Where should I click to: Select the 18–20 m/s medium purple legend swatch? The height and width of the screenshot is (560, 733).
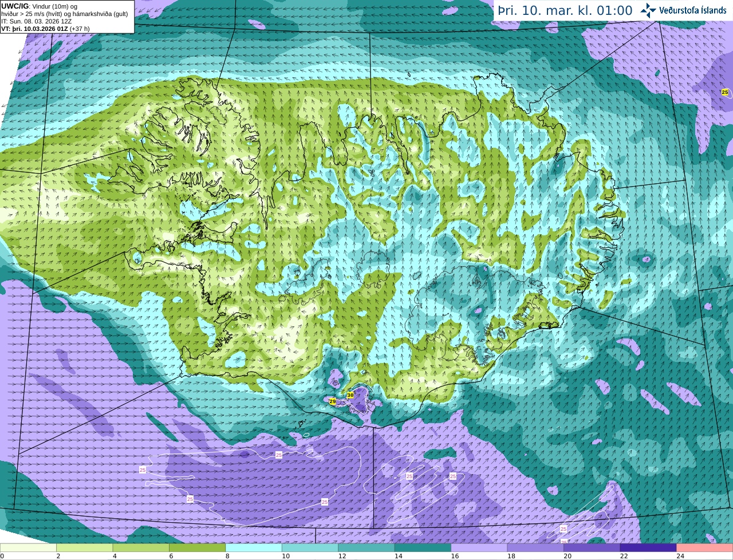(535, 547)
